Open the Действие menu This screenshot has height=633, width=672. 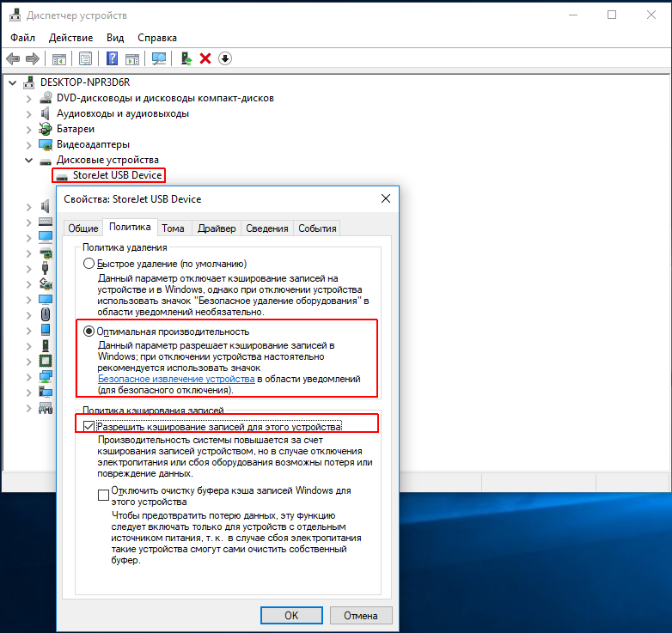click(70, 38)
